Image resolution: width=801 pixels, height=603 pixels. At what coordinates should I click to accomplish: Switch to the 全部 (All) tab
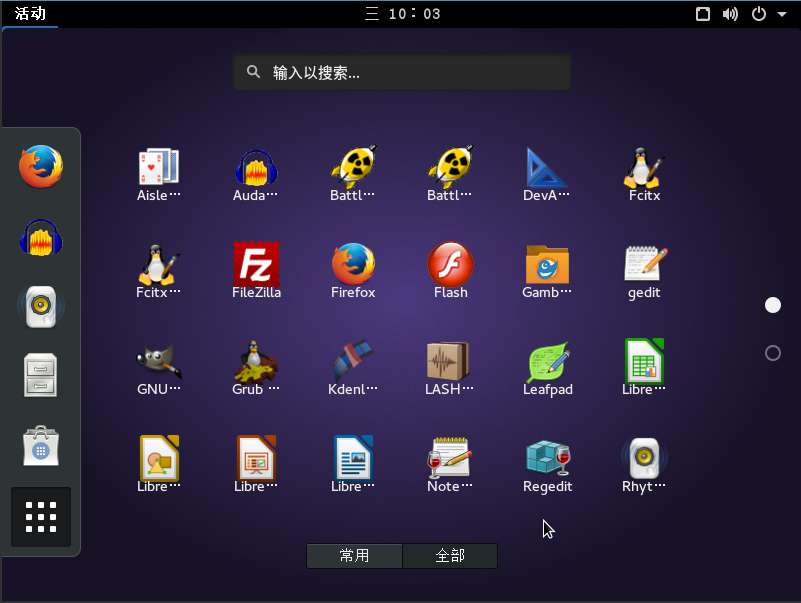tap(450, 555)
